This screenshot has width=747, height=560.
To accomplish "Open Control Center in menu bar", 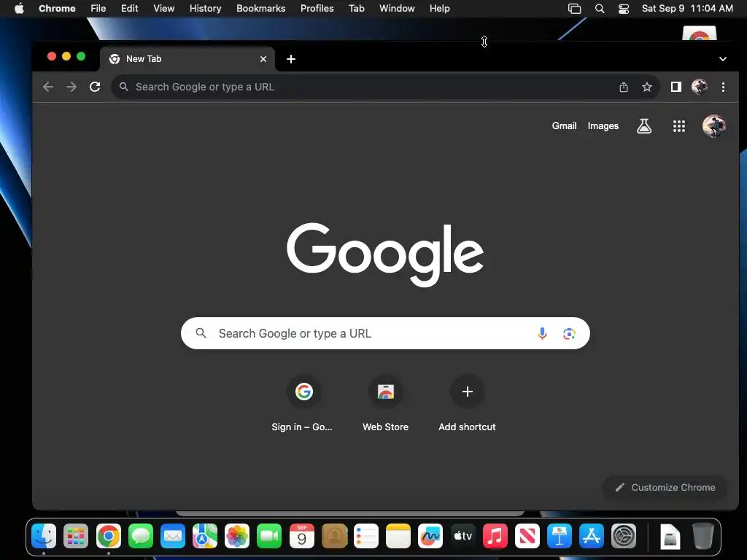I will 624,9.
